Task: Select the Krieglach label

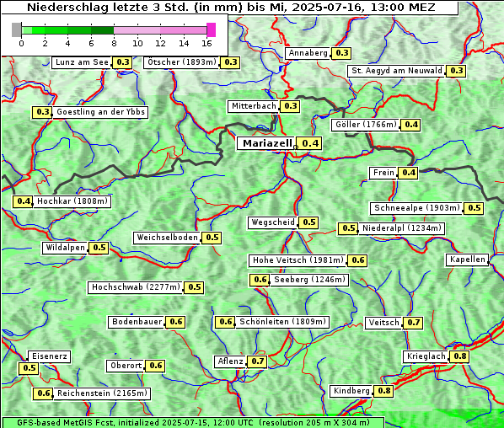Action: click(x=426, y=356)
